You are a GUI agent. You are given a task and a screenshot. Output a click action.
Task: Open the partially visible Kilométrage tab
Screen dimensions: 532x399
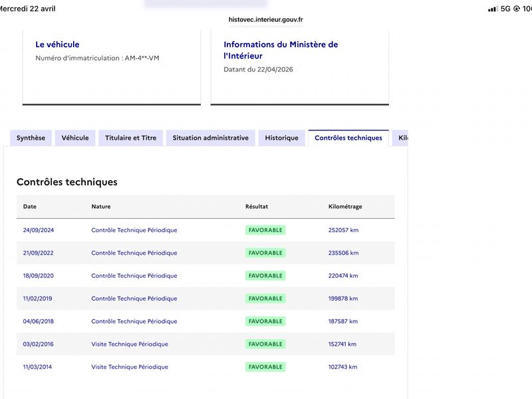400,138
